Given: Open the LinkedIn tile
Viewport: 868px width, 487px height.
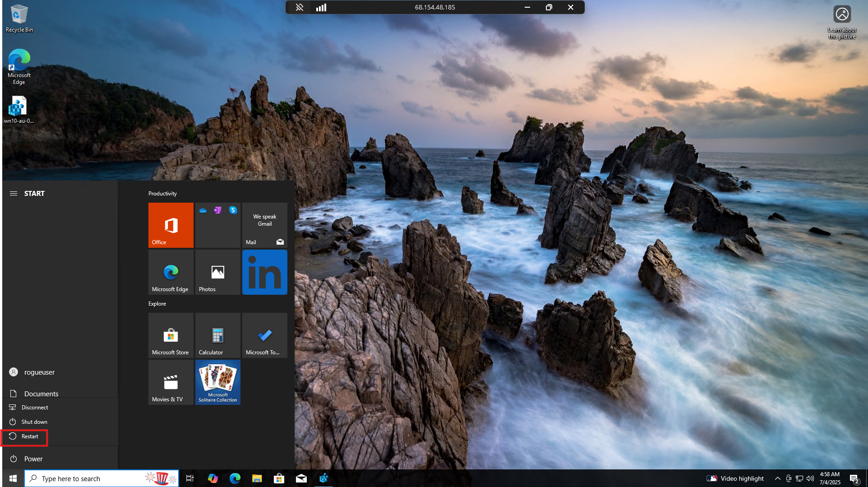Looking at the screenshot, I should (x=264, y=272).
